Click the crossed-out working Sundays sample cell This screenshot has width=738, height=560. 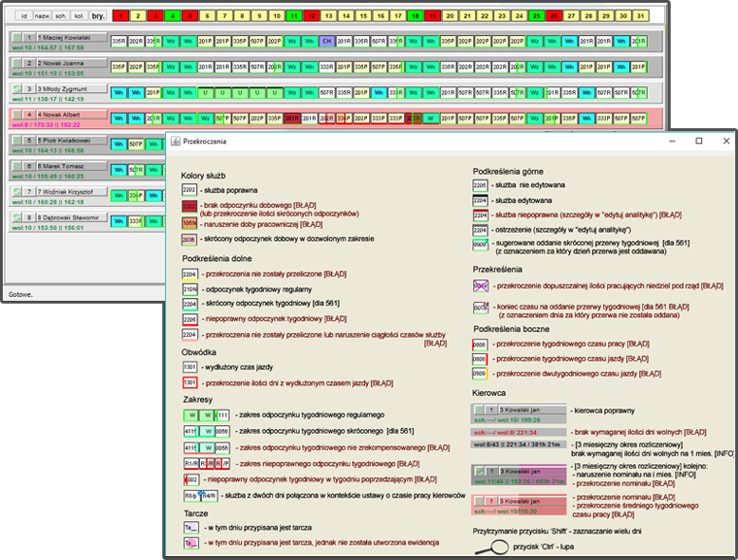(481, 285)
